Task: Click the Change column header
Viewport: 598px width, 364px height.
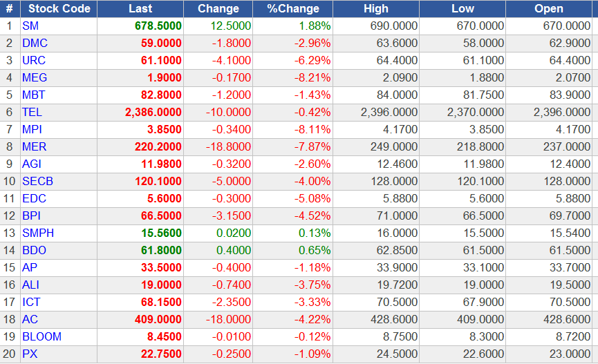Action: 218,9
